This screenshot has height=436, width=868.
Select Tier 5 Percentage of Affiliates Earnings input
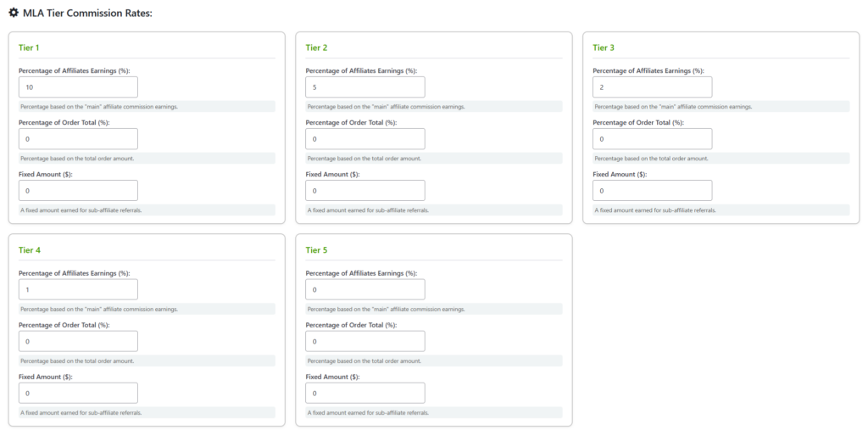pyautogui.click(x=365, y=290)
